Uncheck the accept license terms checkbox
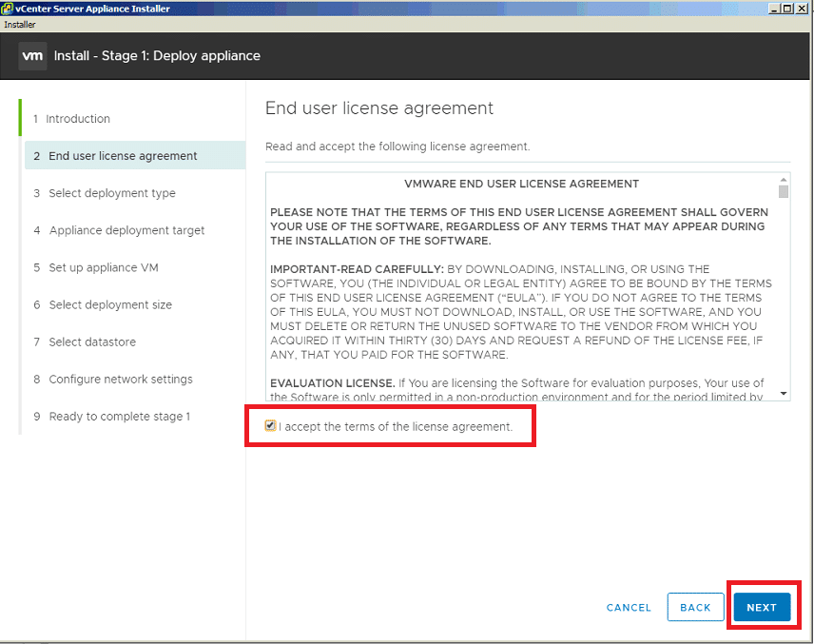 (270, 426)
